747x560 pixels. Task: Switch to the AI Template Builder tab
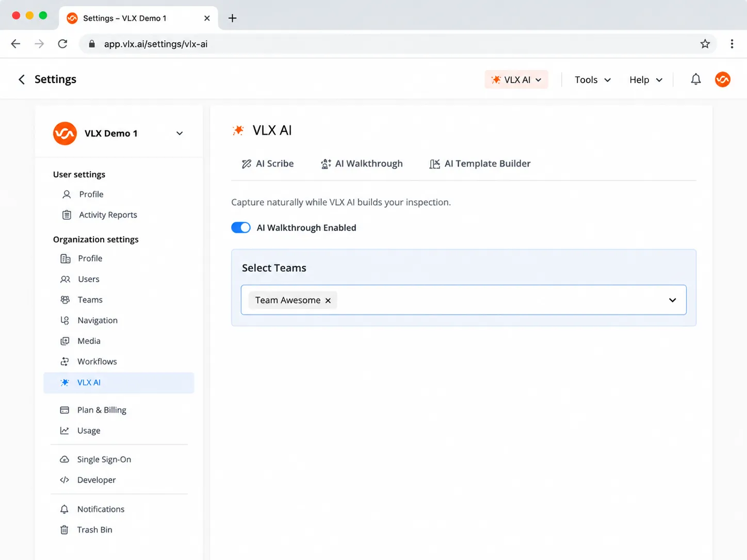(x=480, y=163)
